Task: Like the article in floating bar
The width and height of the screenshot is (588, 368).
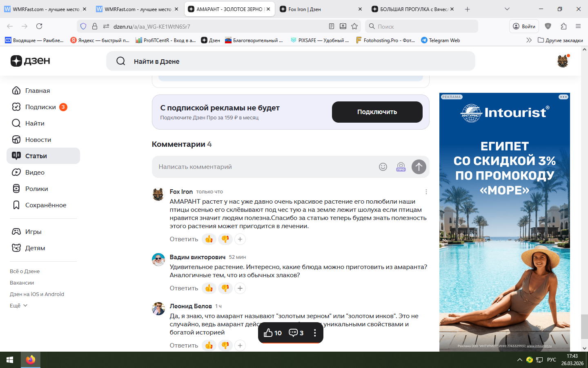Action: (273, 333)
